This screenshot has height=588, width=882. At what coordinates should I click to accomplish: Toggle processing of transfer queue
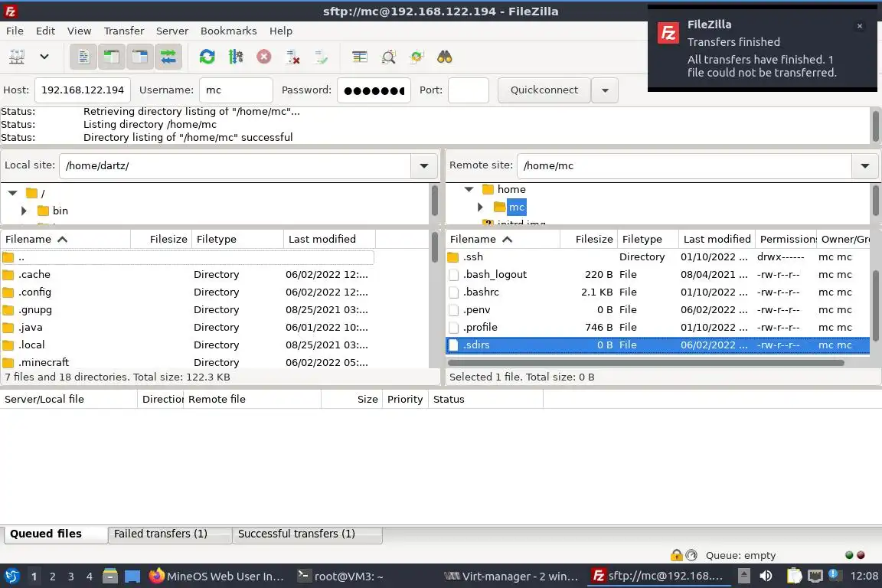click(x=236, y=57)
